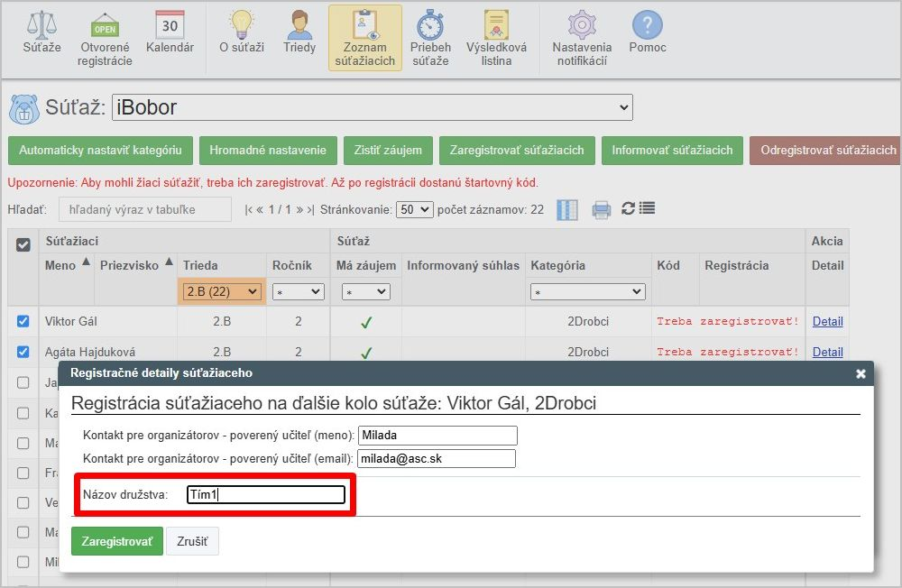Viewport: 902px width, 588px height.
Task: Uncheck the checkbox for Viktor Gál
Action: [x=23, y=321]
